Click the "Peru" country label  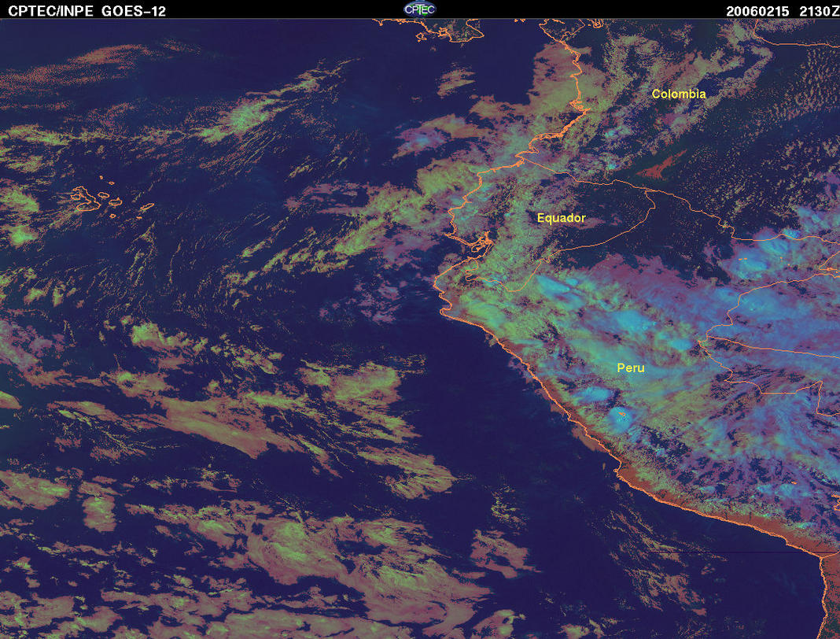coord(631,368)
